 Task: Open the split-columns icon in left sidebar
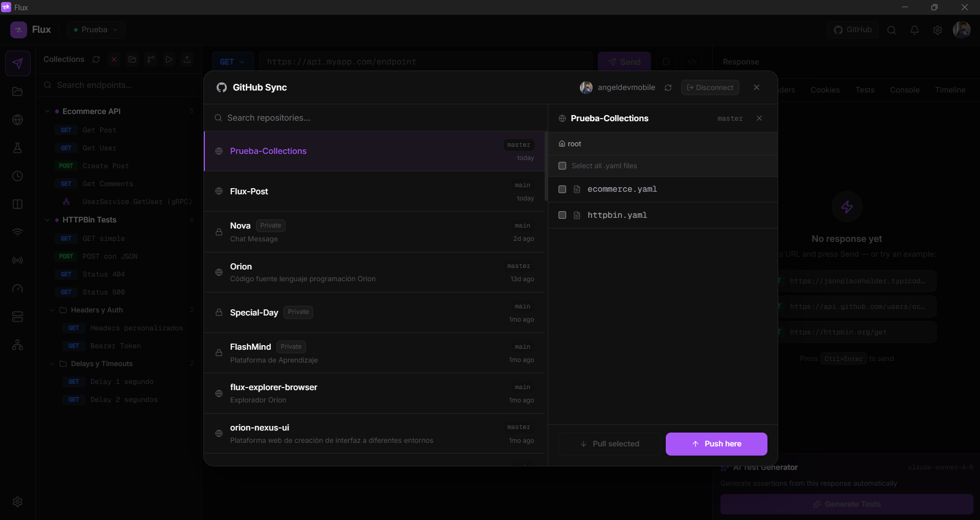[x=17, y=204]
